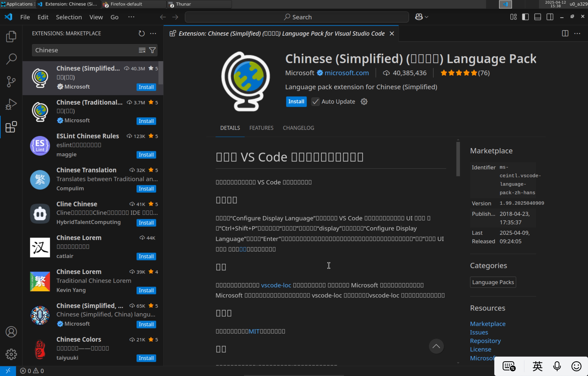Open the Repository resource link
Viewport: 588px width, 376px height.
pos(485,341)
